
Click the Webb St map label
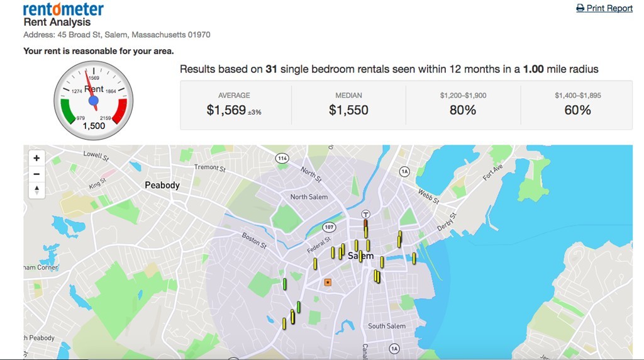pyautogui.click(x=429, y=196)
